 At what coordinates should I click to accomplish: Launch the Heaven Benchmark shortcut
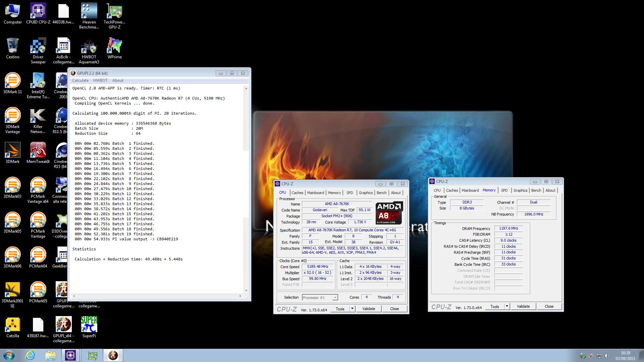89,16
